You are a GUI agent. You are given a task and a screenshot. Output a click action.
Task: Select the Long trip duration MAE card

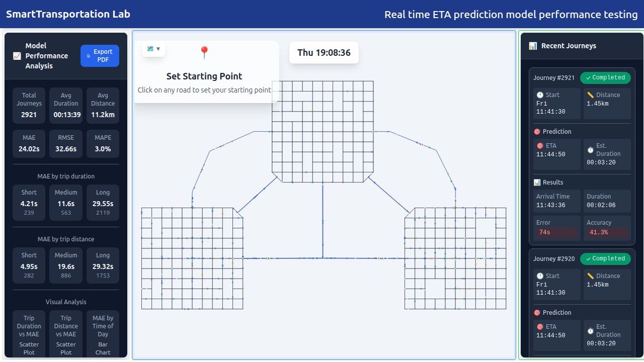tap(103, 203)
